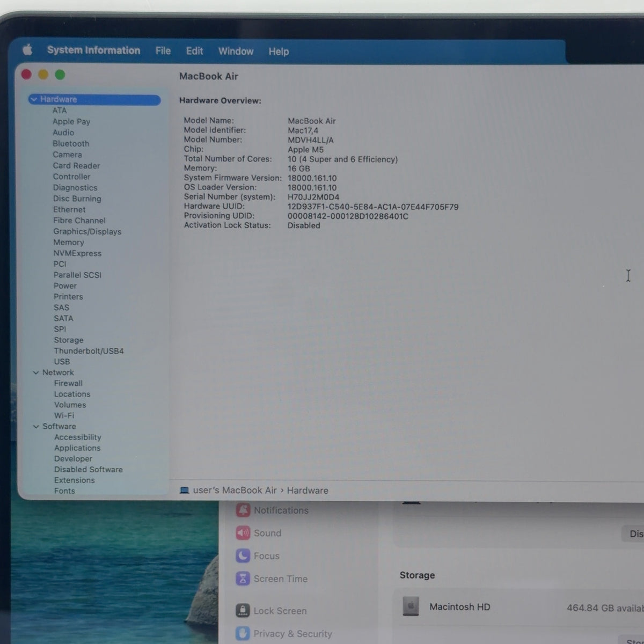This screenshot has width=644, height=644.
Task: Click the Notifications icon in System Settings
Action: coord(243,510)
